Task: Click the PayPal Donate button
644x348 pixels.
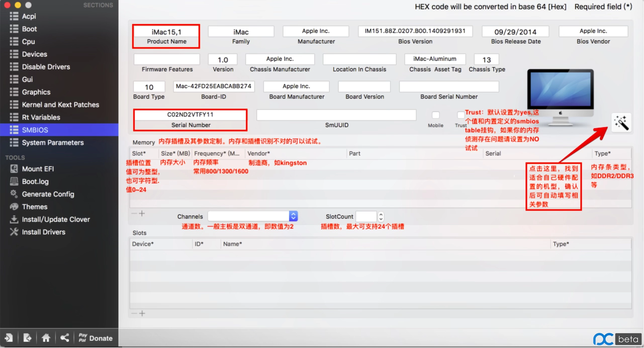Action: (95, 338)
